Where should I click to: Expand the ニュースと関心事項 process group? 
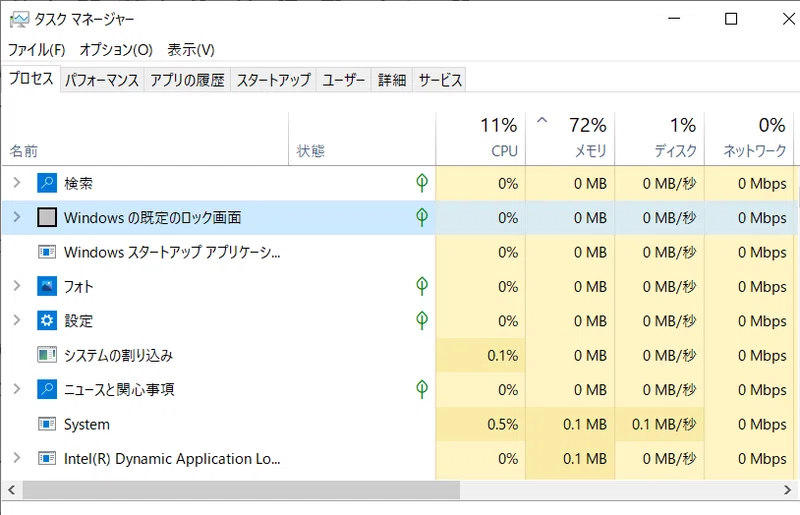pos(17,389)
